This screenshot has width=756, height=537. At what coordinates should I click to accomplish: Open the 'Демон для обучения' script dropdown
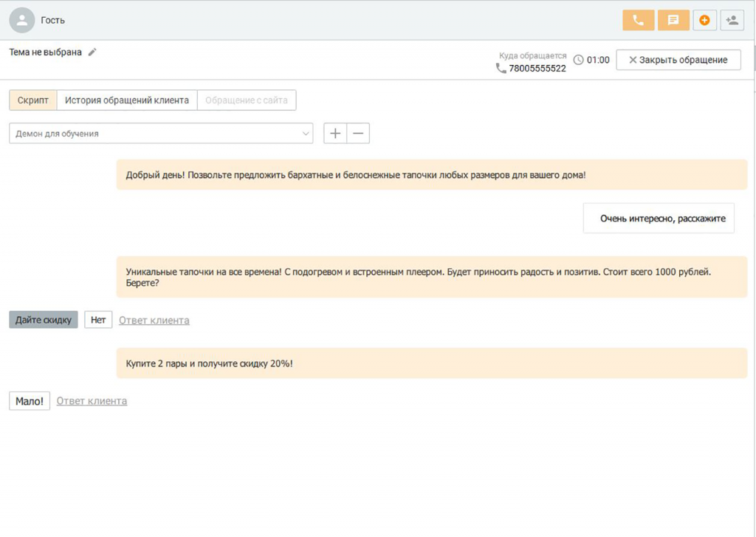point(161,134)
